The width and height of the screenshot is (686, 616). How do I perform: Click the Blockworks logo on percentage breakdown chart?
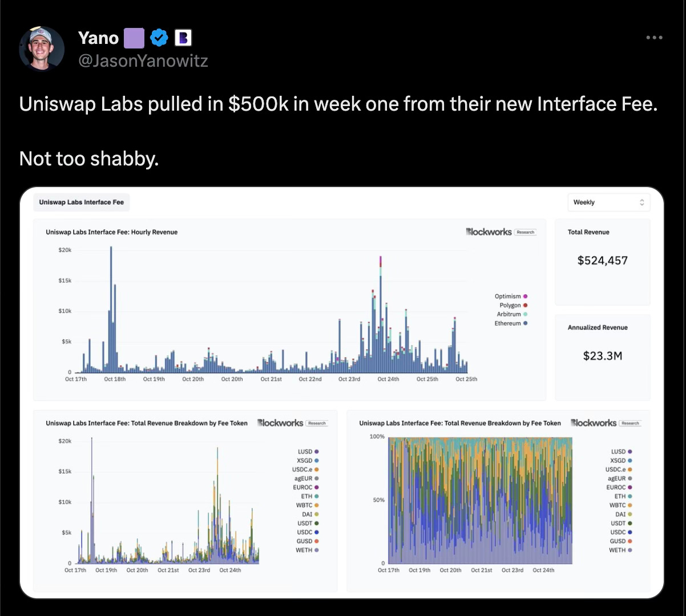click(605, 423)
